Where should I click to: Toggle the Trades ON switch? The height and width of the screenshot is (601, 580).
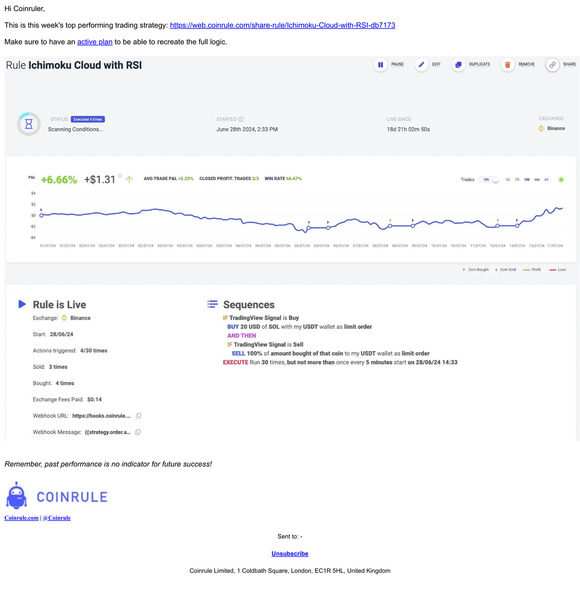tap(489, 179)
